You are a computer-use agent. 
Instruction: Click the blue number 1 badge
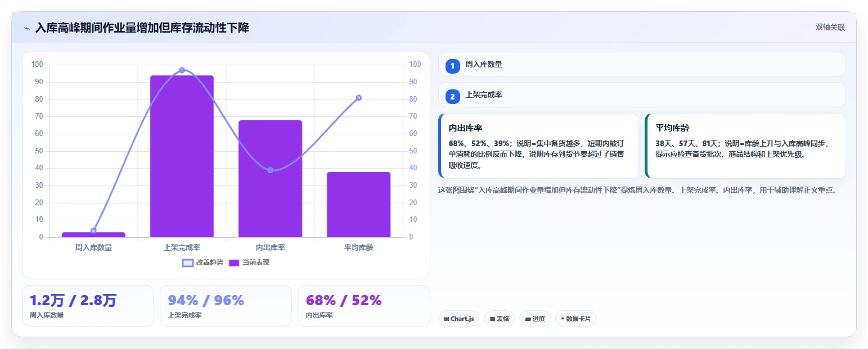pos(452,66)
